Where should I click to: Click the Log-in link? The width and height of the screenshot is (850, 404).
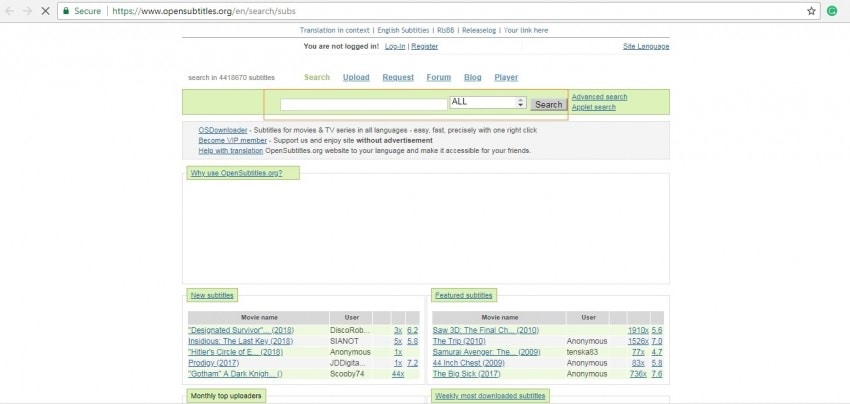(395, 47)
